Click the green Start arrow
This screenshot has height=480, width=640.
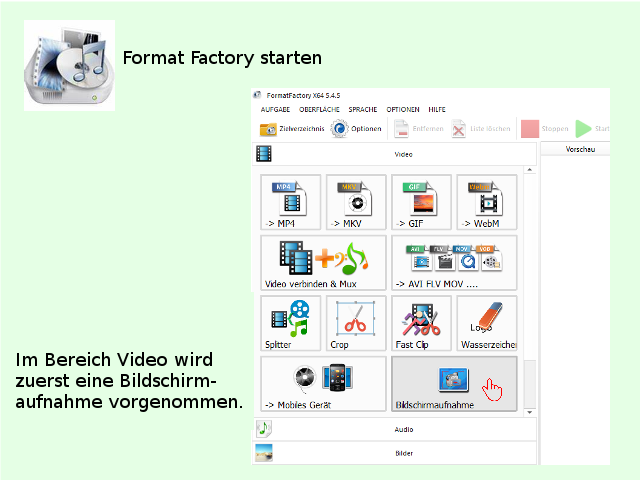pyautogui.click(x=583, y=129)
